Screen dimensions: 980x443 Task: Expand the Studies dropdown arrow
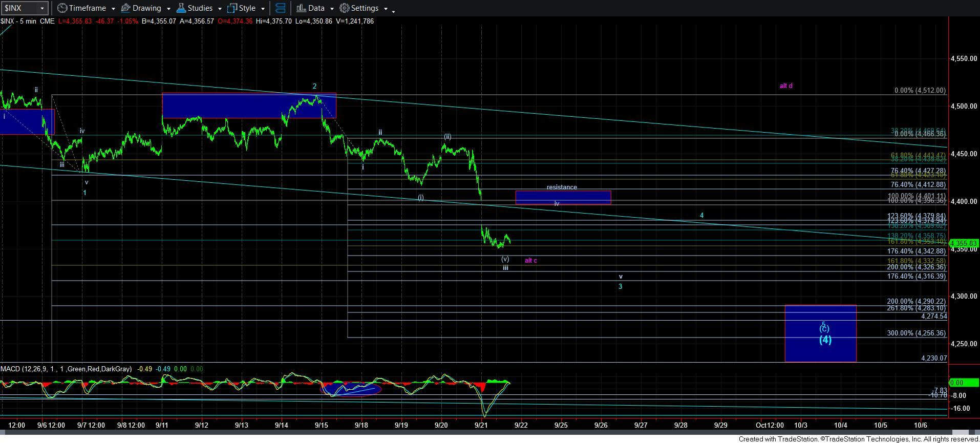click(x=220, y=9)
